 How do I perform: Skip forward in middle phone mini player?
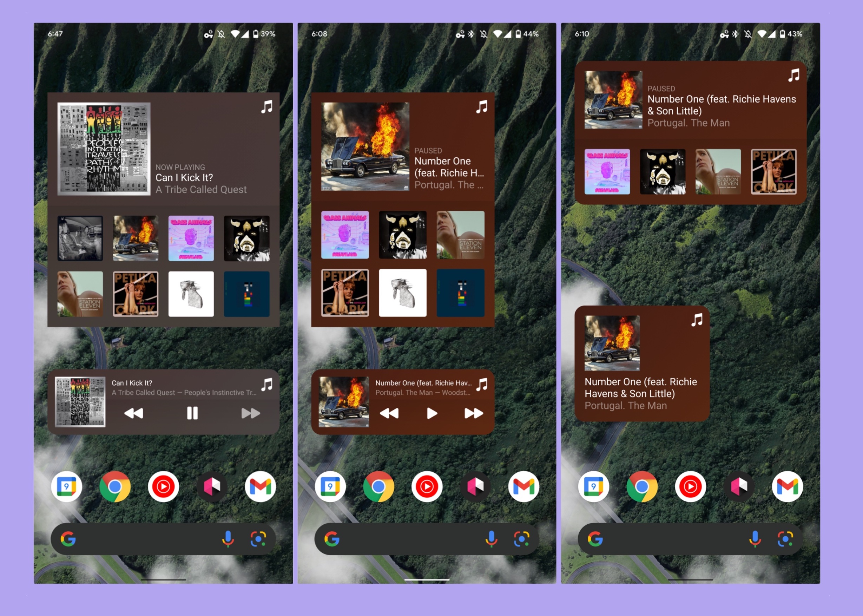point(474,413)
